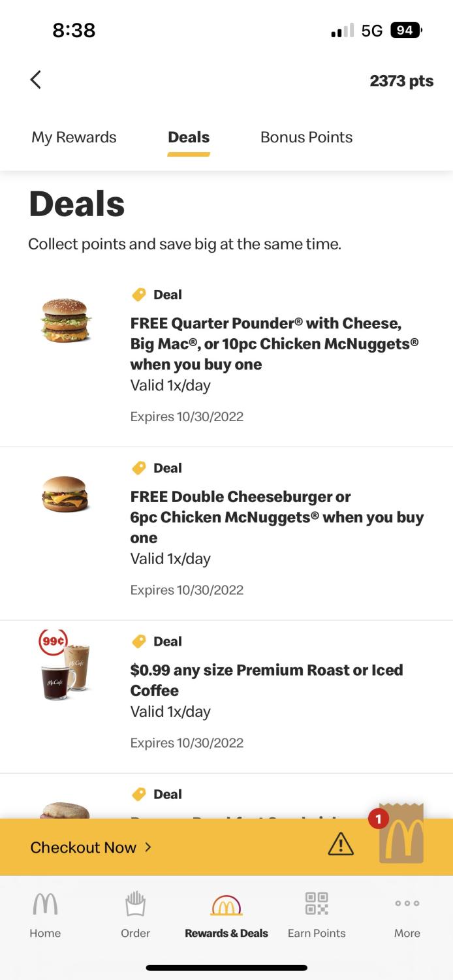Expand Checkout Now via its chevron
453x980 pixels.
149,846
